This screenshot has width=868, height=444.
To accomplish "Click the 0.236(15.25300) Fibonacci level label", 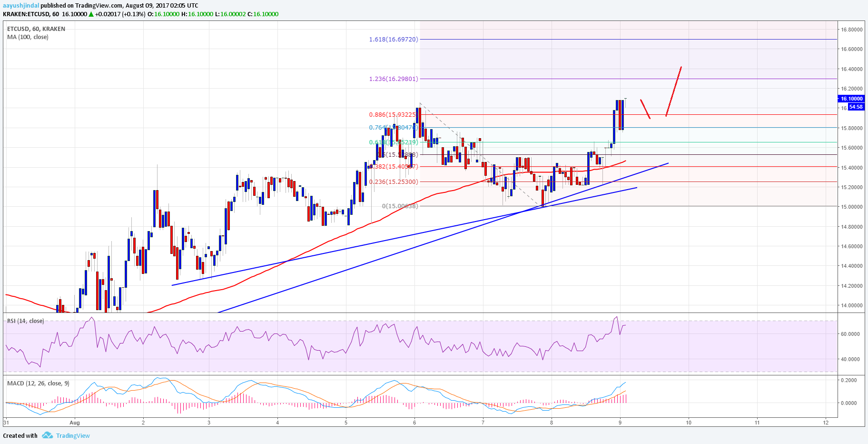I will tap(394, 182).
